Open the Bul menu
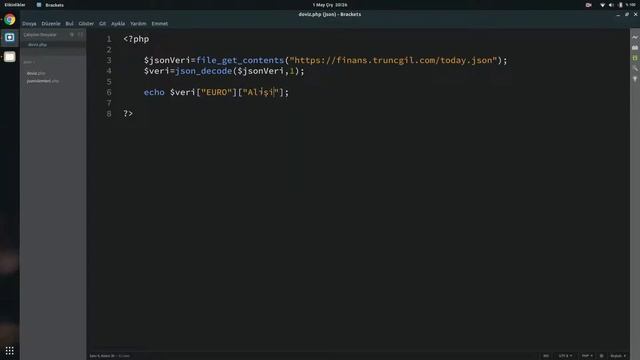The height and width of the screenshot is (360, 640). pos(70,24)
